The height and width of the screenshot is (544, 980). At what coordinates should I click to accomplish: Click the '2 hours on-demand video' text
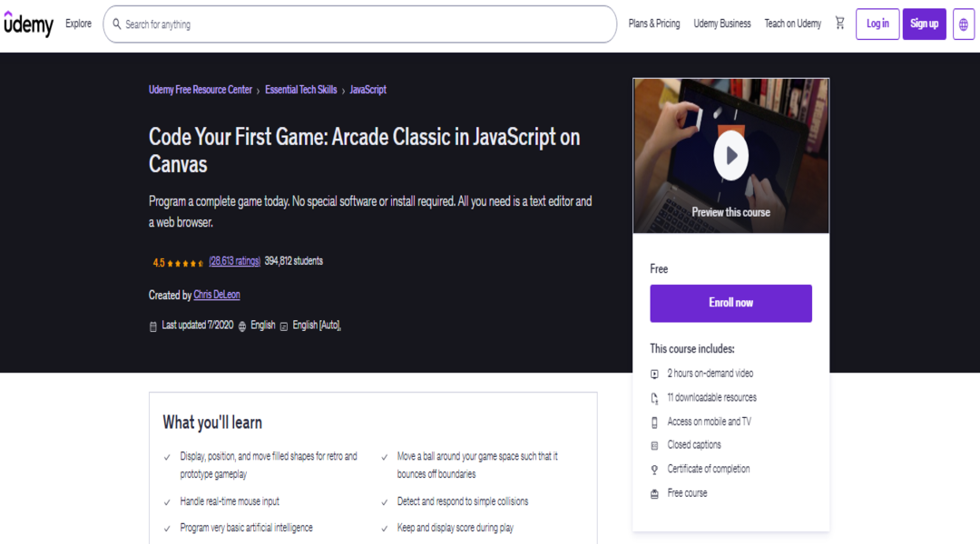pyautogui.click(x=710, y=374)
